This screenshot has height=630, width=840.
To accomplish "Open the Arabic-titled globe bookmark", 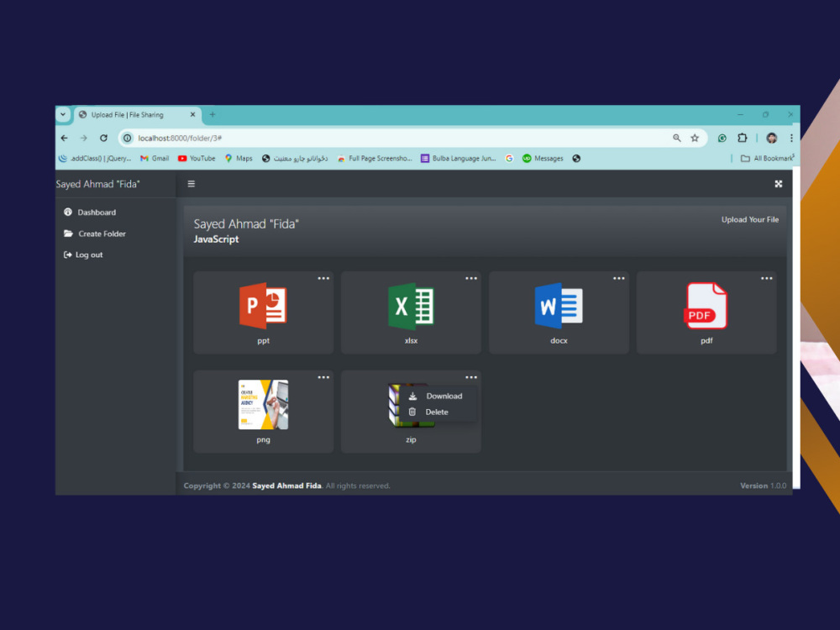I will [x=295, y=159].
